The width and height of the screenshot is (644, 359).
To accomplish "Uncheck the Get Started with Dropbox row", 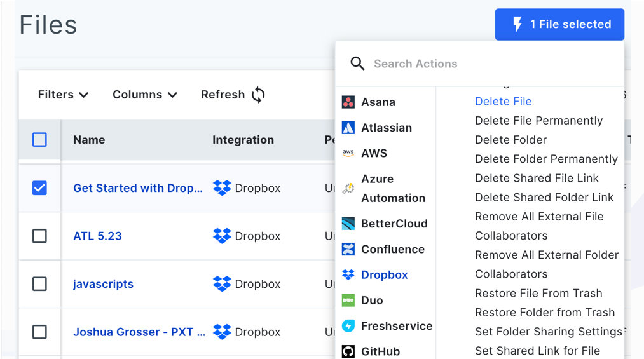I will coord(39,188).
